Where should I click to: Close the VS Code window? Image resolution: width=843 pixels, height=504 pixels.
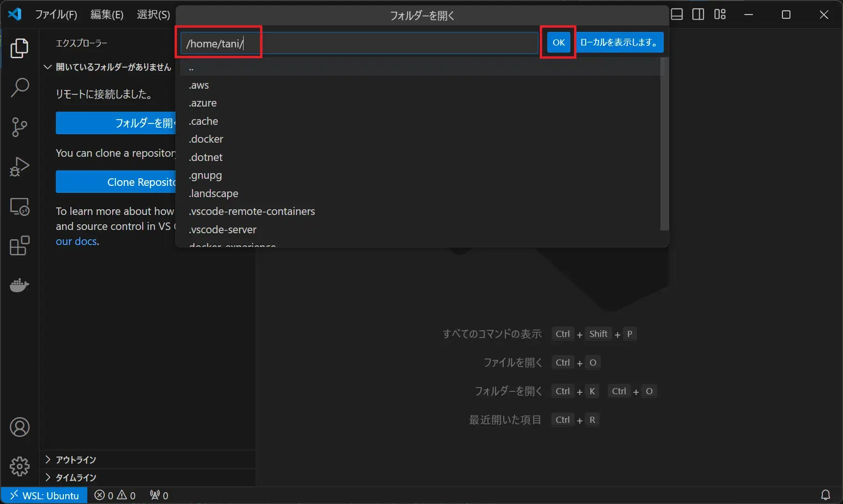[x=824, y=15]
